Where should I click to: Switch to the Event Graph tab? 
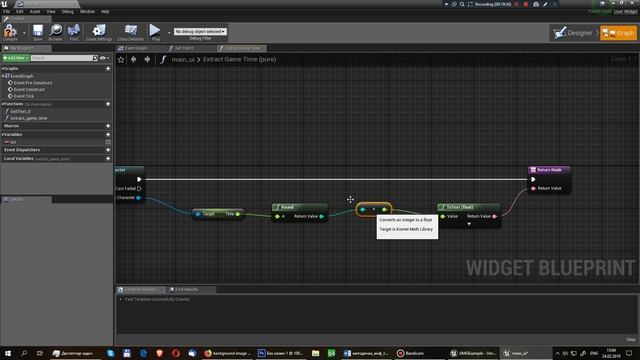pyautogui.click(x=136, y=48)
